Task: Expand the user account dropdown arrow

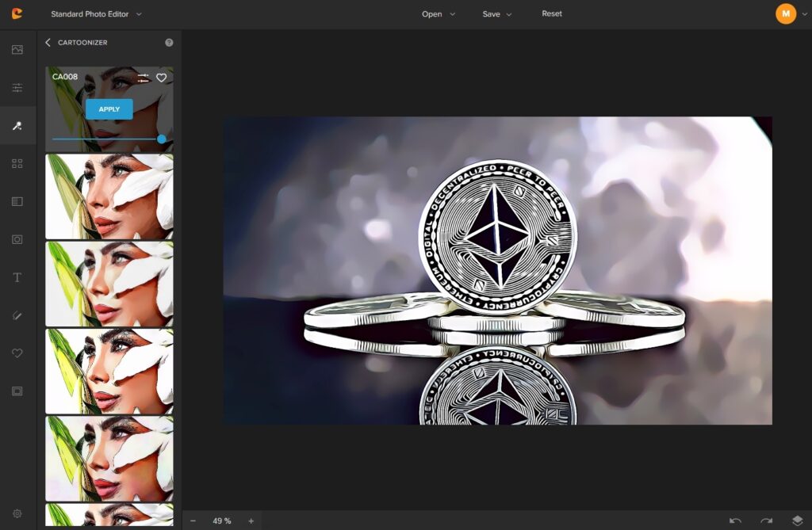Action: (804, 14)
